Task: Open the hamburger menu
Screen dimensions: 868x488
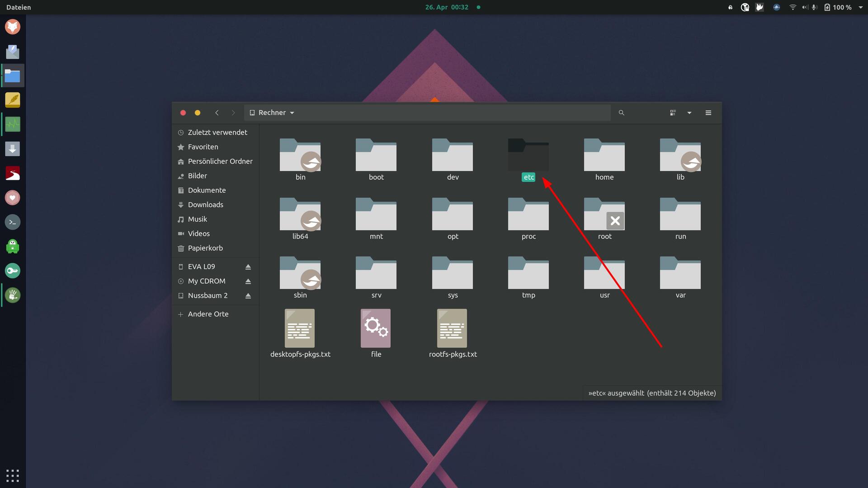Action: coord(708,113)
